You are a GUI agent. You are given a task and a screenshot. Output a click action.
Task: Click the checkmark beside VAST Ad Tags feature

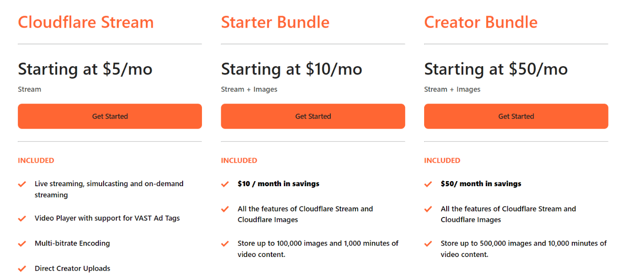[22, 218]
